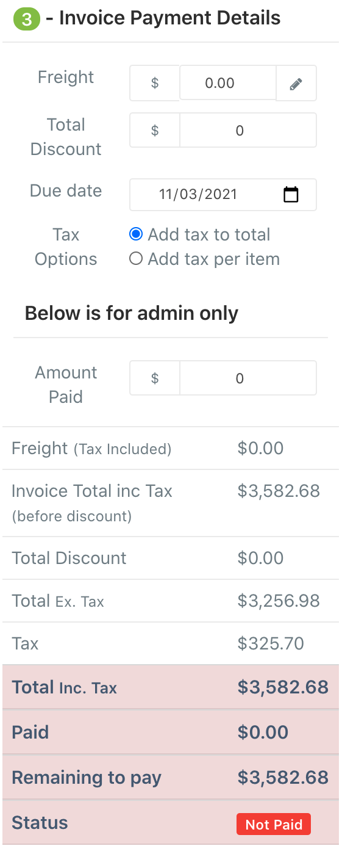Focus the Freight amount input field
The width and height of the screenshot is (356, 868).
pos(228,83)
